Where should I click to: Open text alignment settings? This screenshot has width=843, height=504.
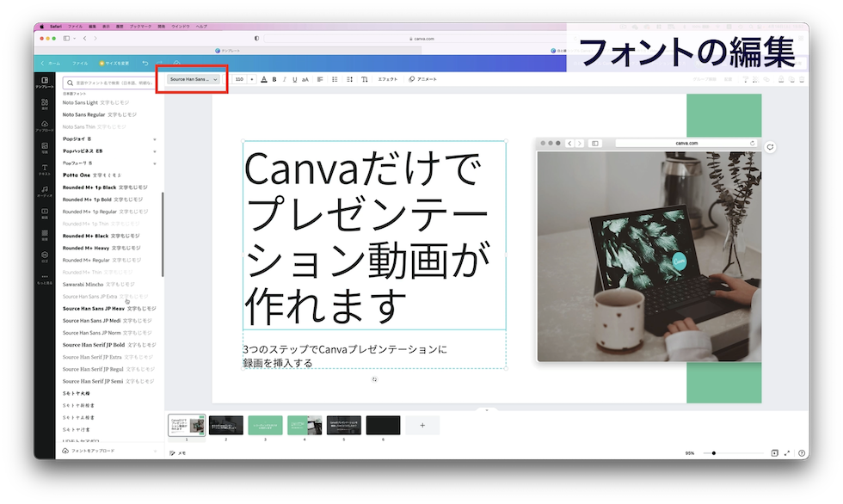(x=320, y=79)
